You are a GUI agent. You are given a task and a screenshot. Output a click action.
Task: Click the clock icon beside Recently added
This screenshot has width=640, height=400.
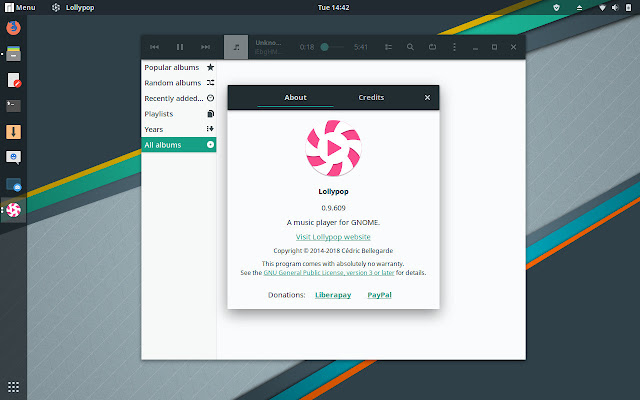(210, 98)
